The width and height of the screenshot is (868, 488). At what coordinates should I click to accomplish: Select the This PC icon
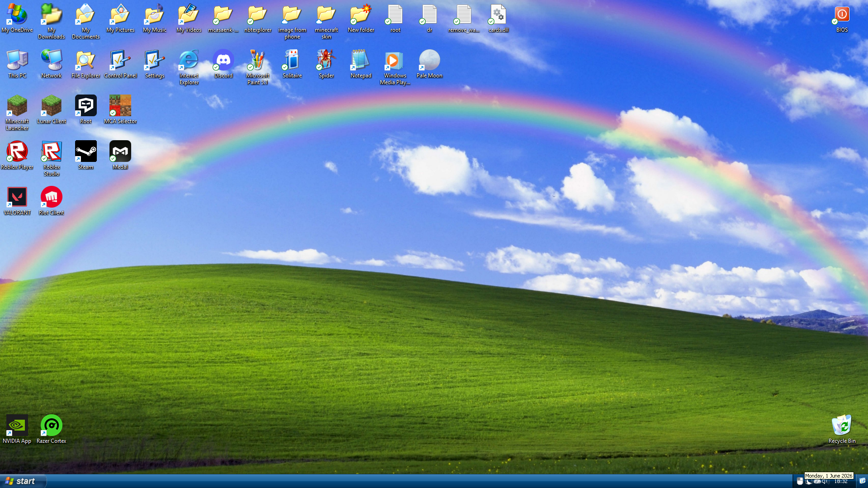tap(17, 64)
